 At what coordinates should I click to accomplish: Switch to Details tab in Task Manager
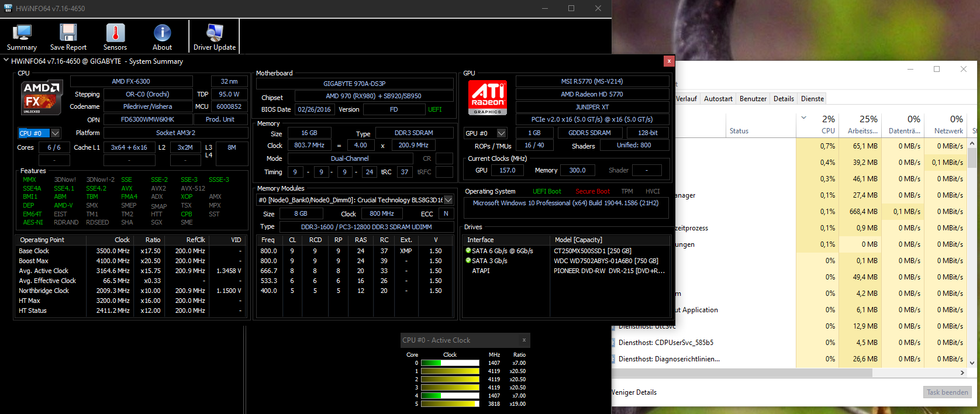784,99
